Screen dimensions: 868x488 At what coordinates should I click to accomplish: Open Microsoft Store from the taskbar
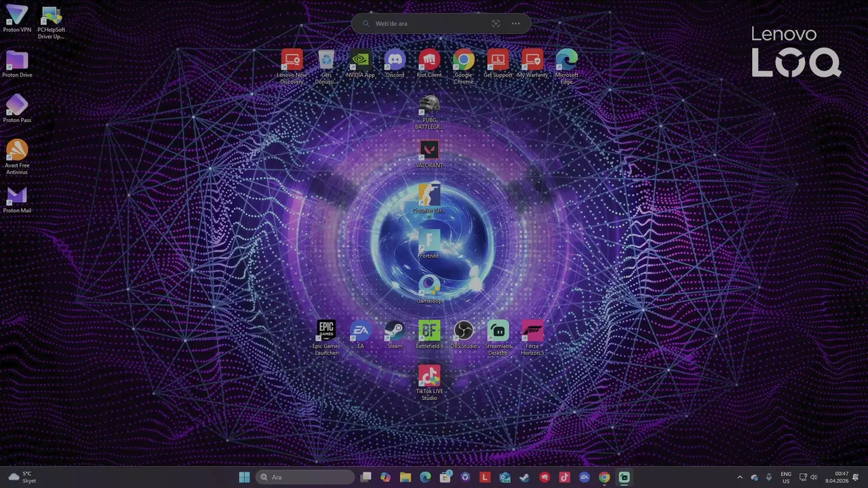(445, 477)
